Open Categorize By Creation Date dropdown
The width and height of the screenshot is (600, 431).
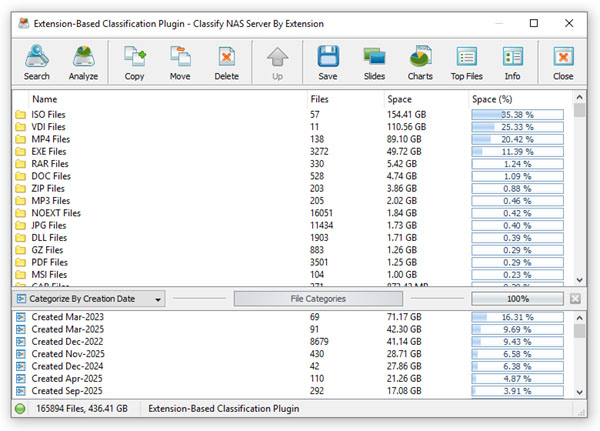point(90,299)
